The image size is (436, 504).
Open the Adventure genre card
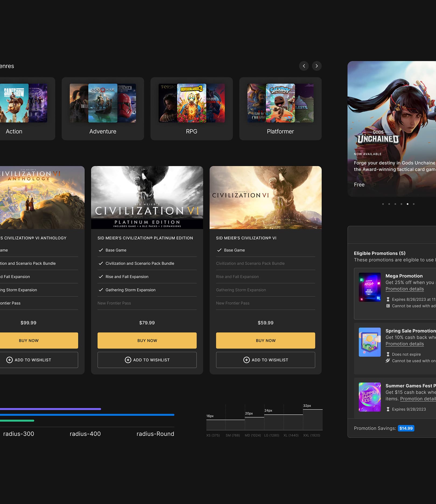coord(103,109)
